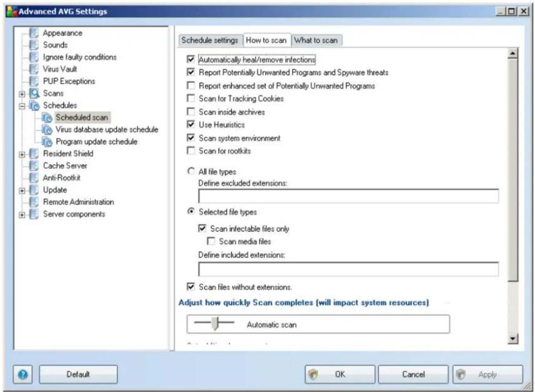The width and height of the screenshot is (535, 392).
Task: Click the Resident Shield icon
Action: pyautogui.click(x=34, y=154)
